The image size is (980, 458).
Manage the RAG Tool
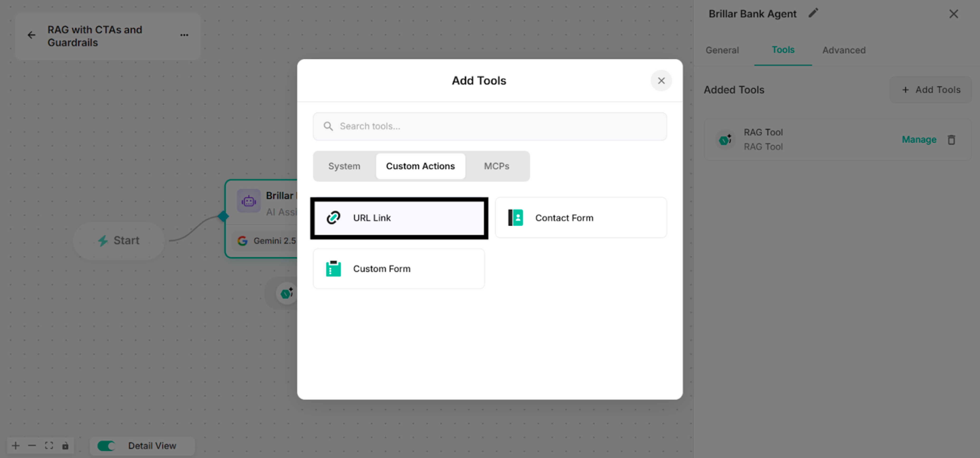pyautogui.click(x=919, y=139)
